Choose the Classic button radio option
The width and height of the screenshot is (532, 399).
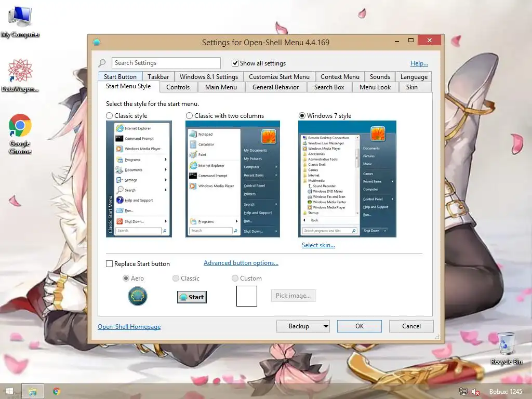pyautogui.click(x=176, y=278)
